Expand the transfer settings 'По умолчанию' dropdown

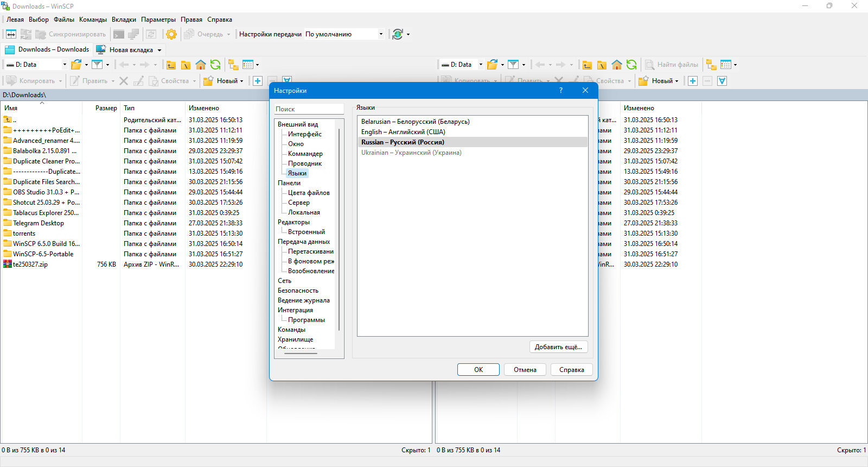[x=344, y=34]
